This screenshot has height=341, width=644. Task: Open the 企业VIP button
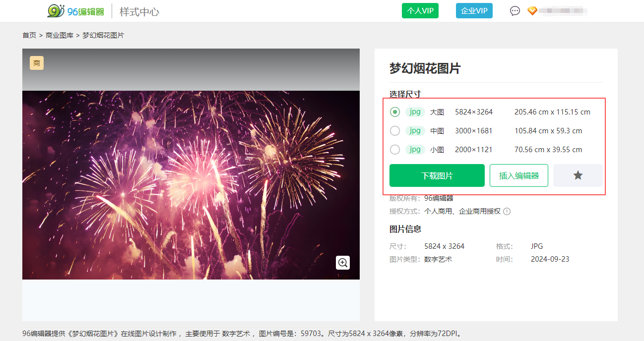tap(474, 11)
